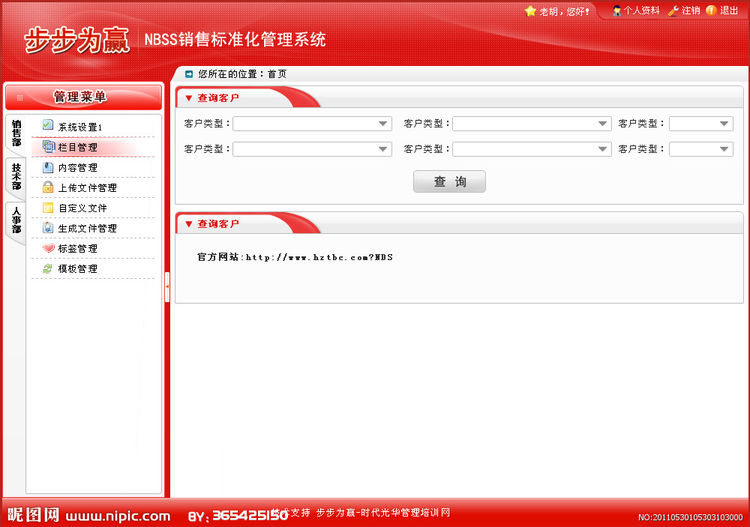Switch to the 人事部 vertical tab

pyautogui.click(x=16, y=221)
